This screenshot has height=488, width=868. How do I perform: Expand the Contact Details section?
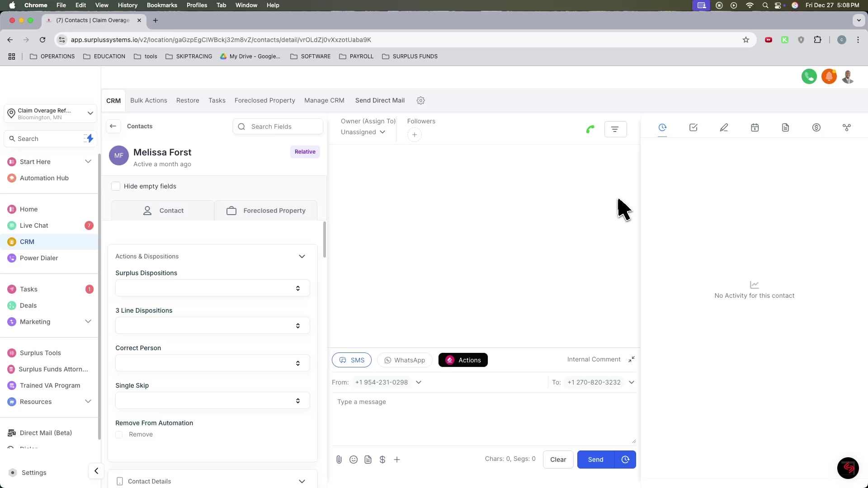[x=302, y=481]
